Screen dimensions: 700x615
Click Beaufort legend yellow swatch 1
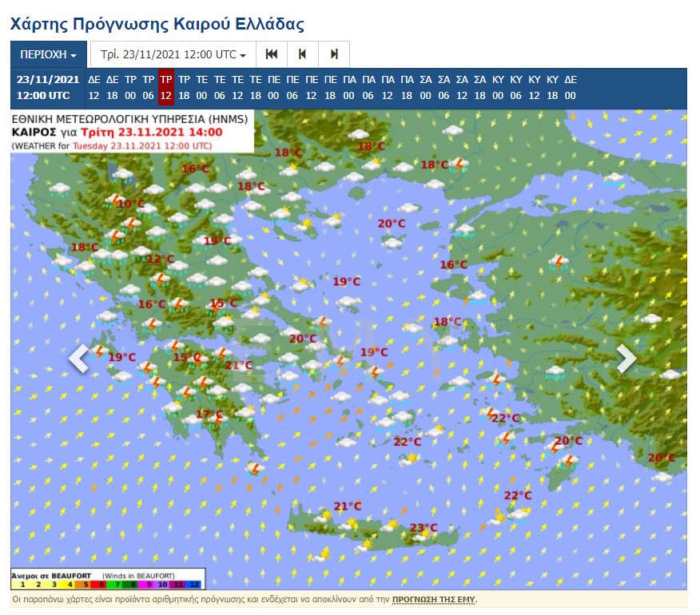click(22, 584)
